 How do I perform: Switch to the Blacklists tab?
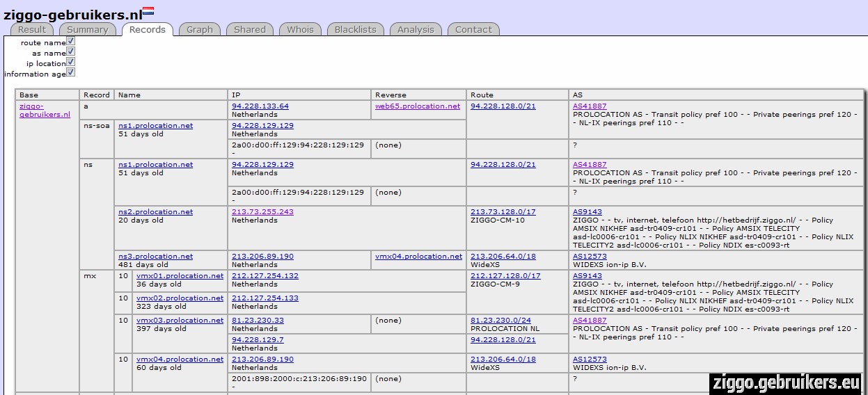click(356, 29)
